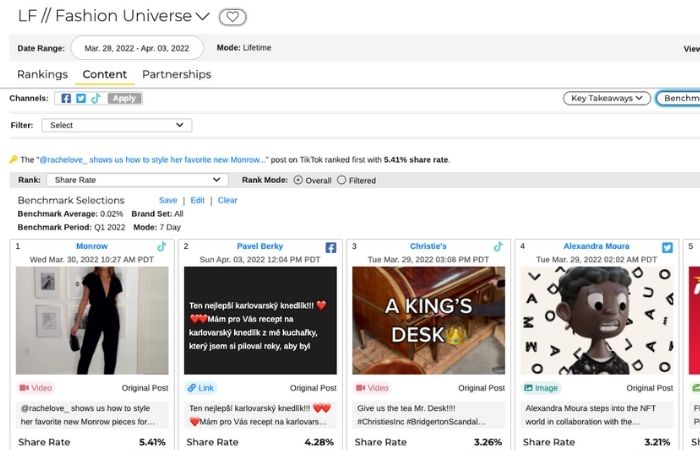Click the key takeaway icon
Viewport: 700px width, 450px height.
click(13, 159)
